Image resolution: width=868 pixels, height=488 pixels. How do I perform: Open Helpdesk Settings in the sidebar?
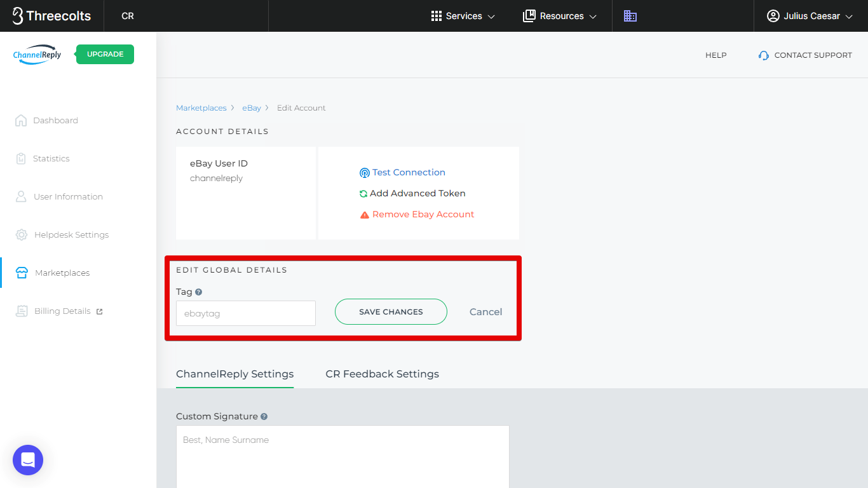coord(62,234)
